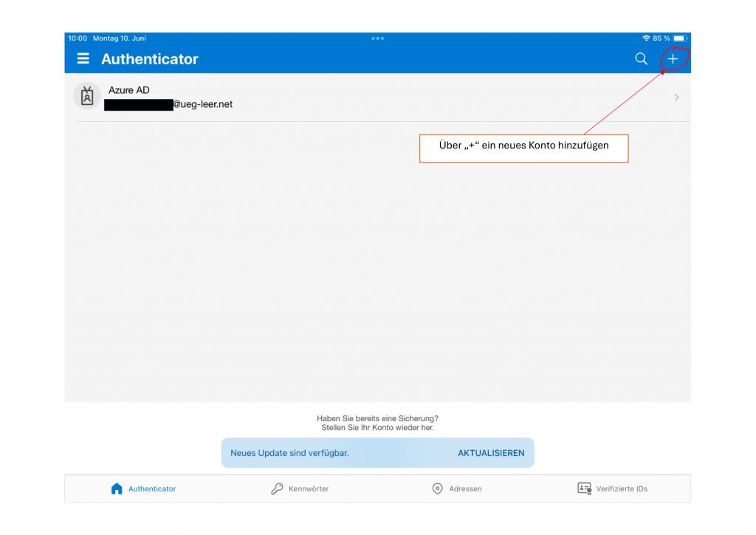Switch to the Kennwörter tab label
This screenshot has height=535, width=756.
(x=309, y=489)
